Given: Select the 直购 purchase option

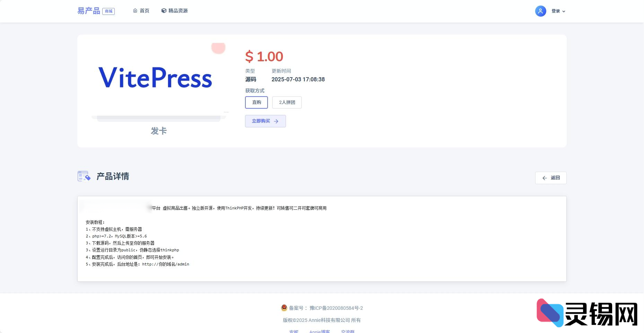Looking at the screenshot, I should click(256, 102).
